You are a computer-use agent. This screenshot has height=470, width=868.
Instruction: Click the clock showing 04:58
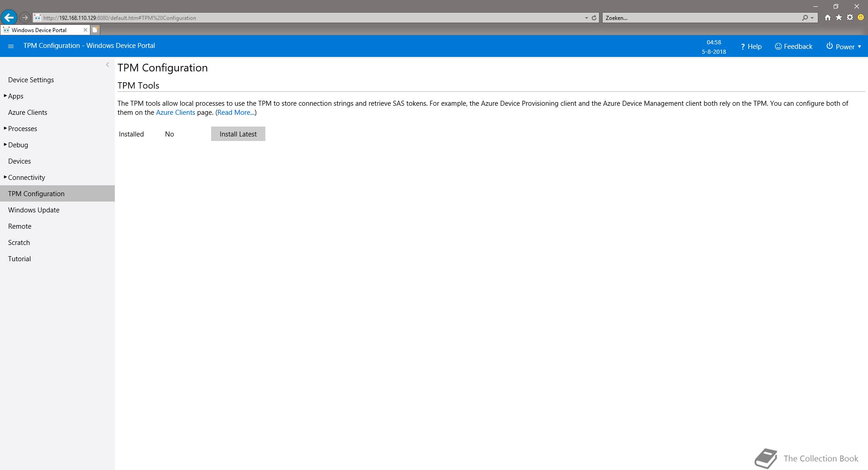[714, 42]
